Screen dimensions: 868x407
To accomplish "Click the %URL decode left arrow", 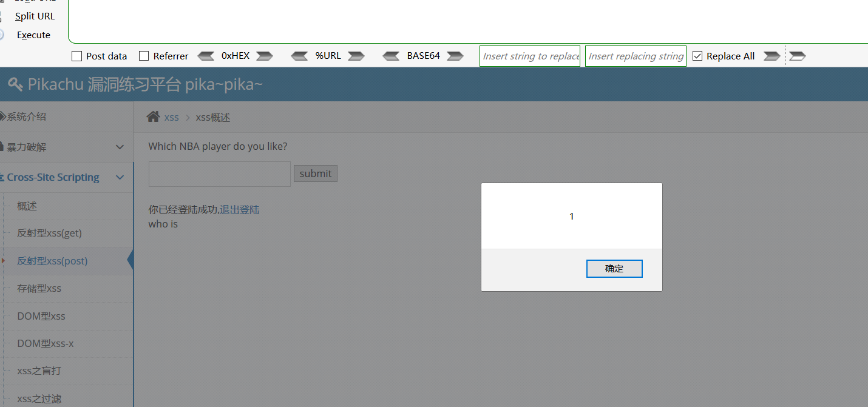I will pyautogui.click(x=300, y=56).
